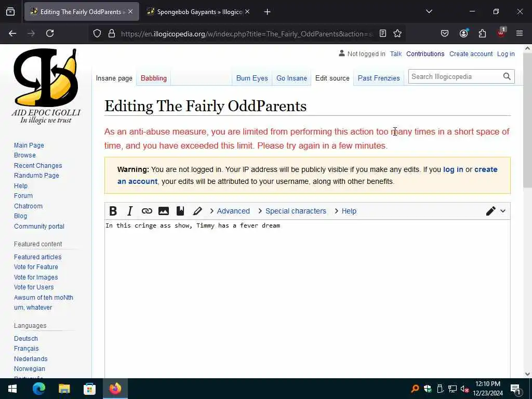Image resolution: width=532 pixels, height=399 pixels.
Task: Click Log in at the top right
Action: click(x=506, y=54)
